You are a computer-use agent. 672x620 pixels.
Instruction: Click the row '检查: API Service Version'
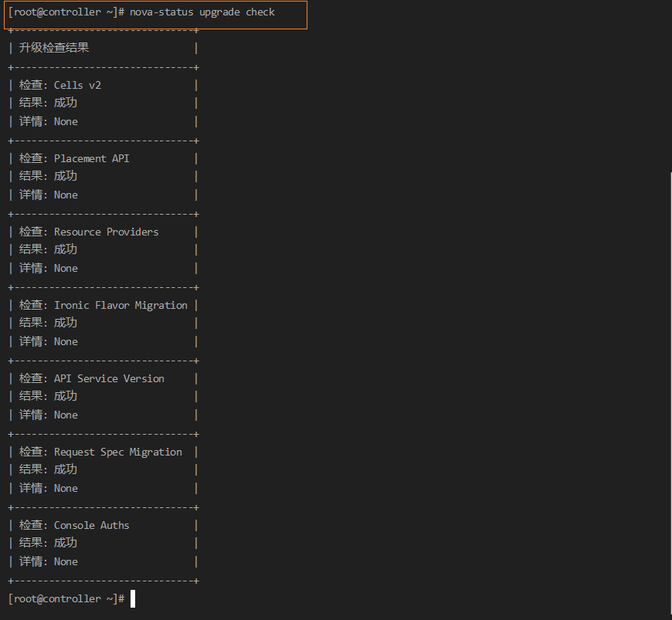point(92,378)
